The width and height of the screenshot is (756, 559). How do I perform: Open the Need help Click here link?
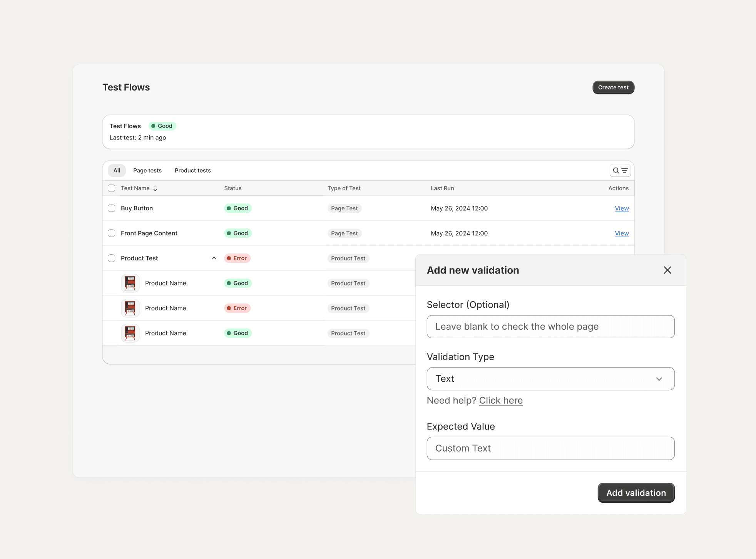(500, 400)
